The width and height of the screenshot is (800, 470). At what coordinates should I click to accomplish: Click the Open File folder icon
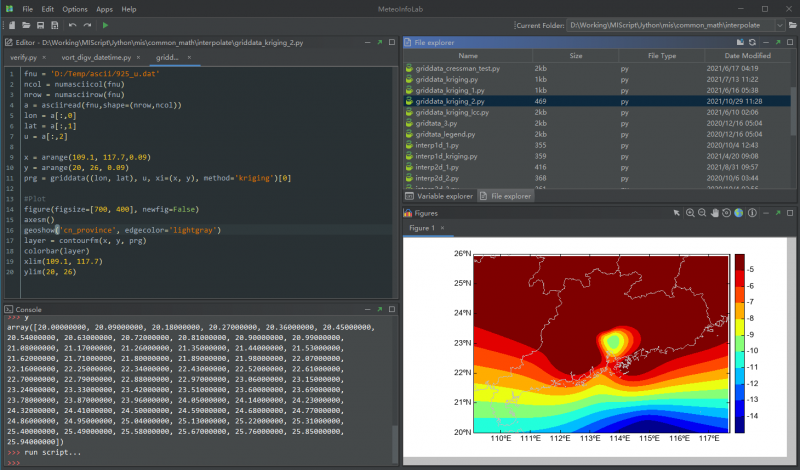25,24
